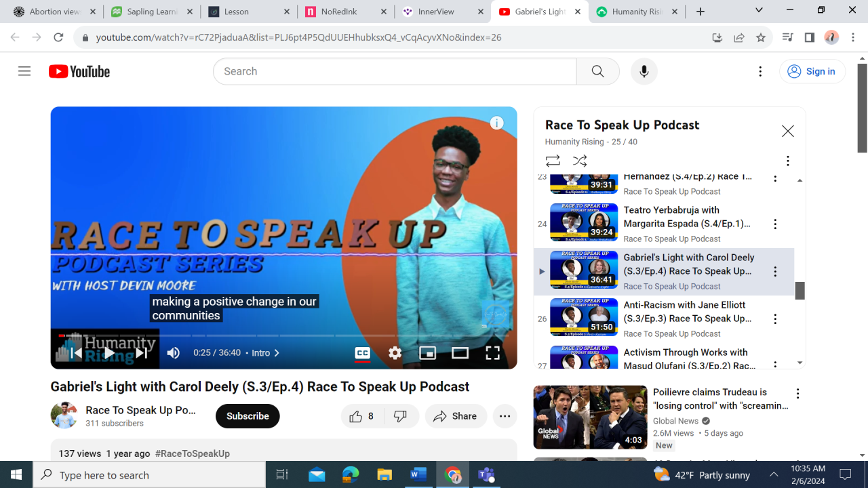Play Teatro Yerbabruja with Margarita Espada video
Screen dimensions: 868x488
[x=664, y=224]
